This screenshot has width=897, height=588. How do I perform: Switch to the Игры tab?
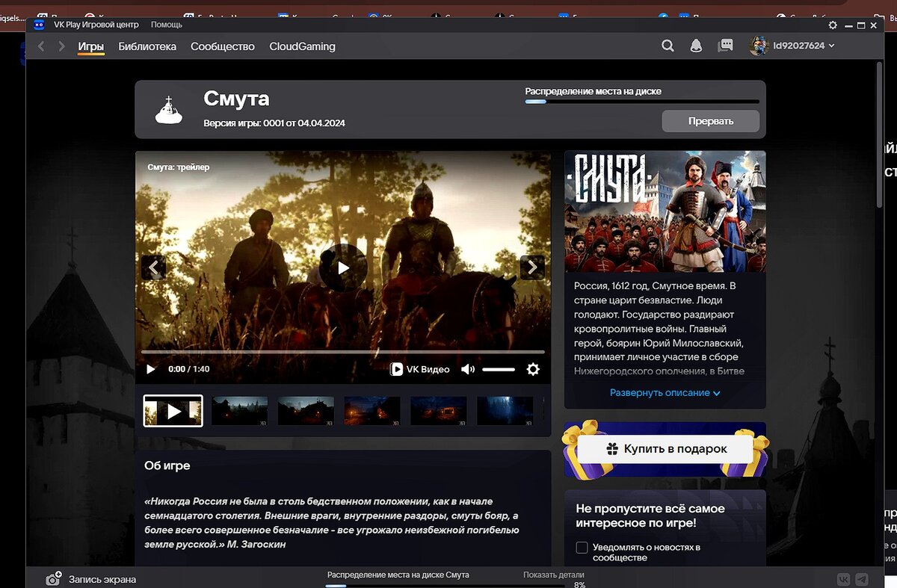click(x=91, y=46)
